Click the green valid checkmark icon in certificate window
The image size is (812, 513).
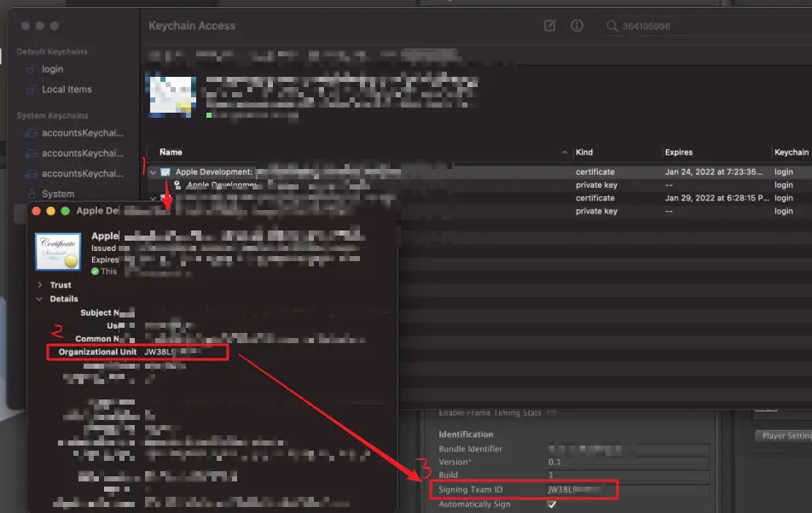click(x=95, y=271)
